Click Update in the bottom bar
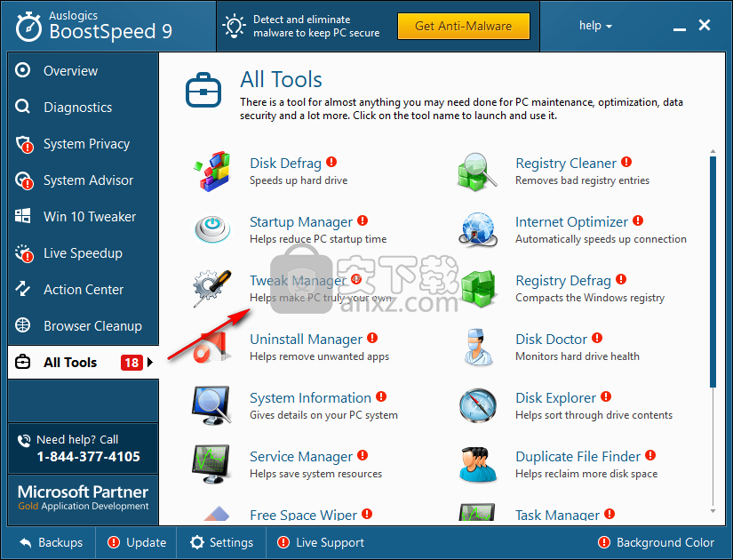This screenshot has height=560, width=733. [137, 542]
